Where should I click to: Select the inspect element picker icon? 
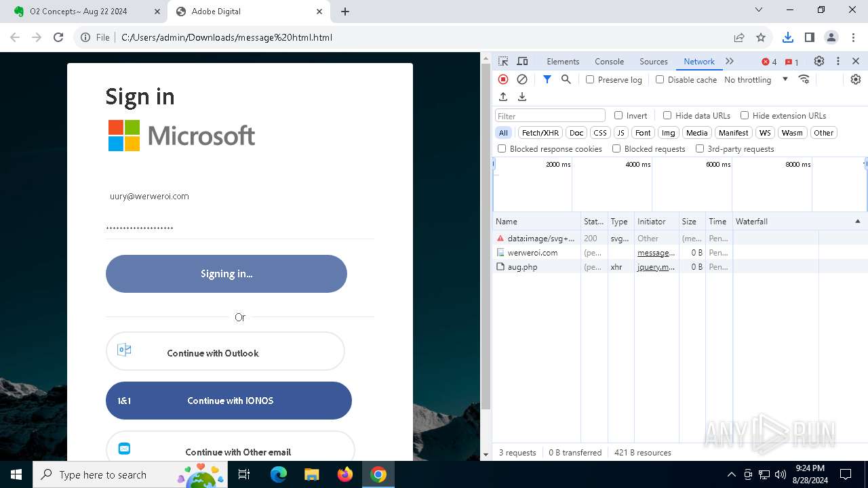[503, 61]
